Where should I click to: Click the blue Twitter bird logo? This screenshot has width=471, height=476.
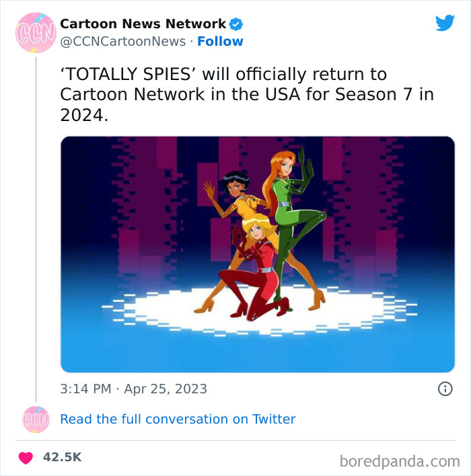445,23
